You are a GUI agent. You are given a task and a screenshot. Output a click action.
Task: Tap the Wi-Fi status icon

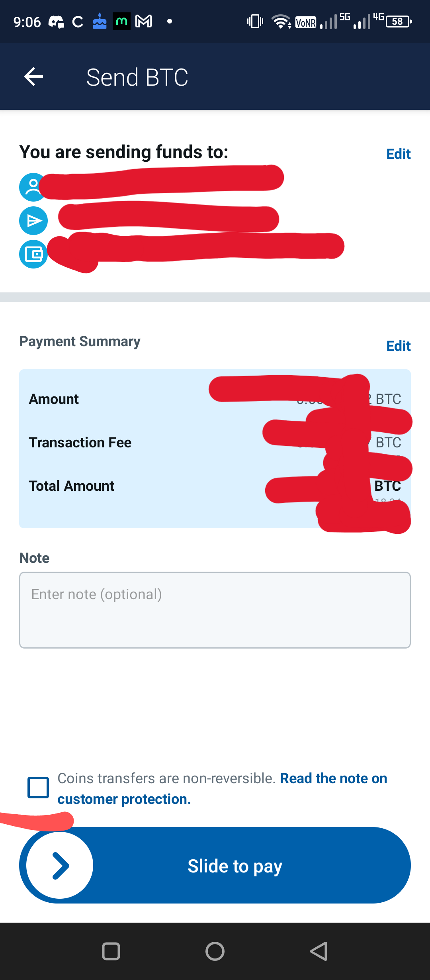click(x=281, y=22)
